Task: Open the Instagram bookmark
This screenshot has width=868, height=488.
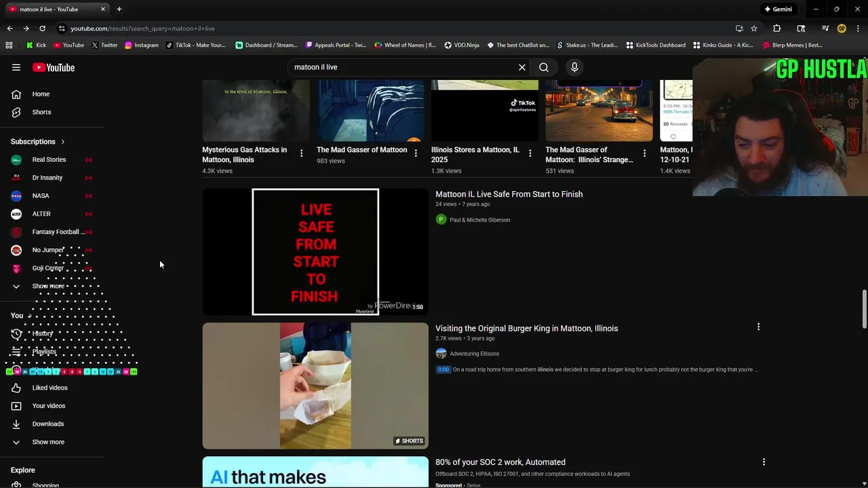Action: [141, 45]
